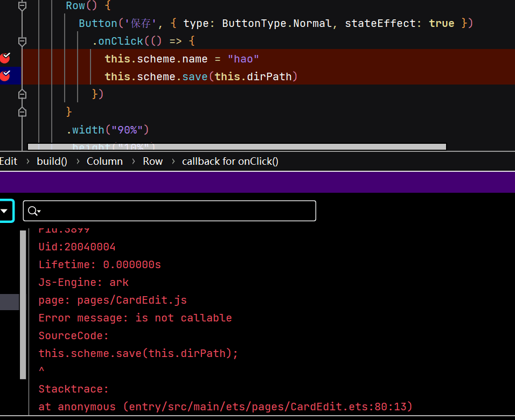Image resolution: width=515 pixels, height=420 pixels.
Task: Click the 'true' keyword in code
Action: [442, 24]
